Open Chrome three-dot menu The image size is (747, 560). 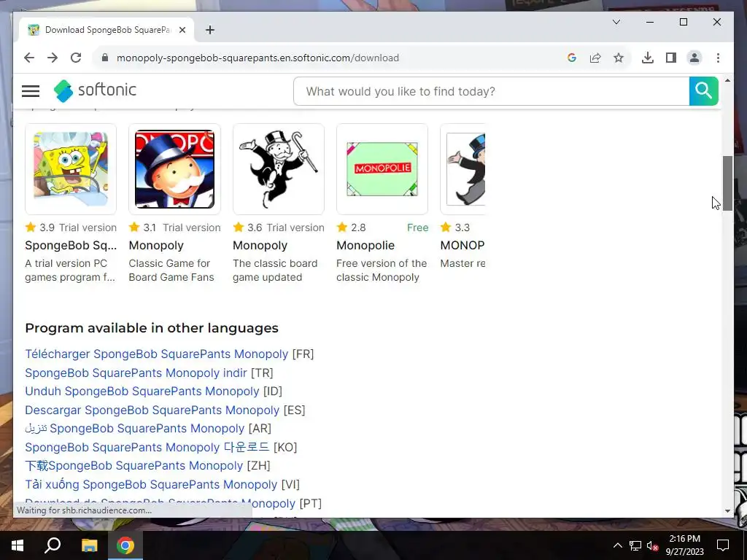(x=718, y=58)
